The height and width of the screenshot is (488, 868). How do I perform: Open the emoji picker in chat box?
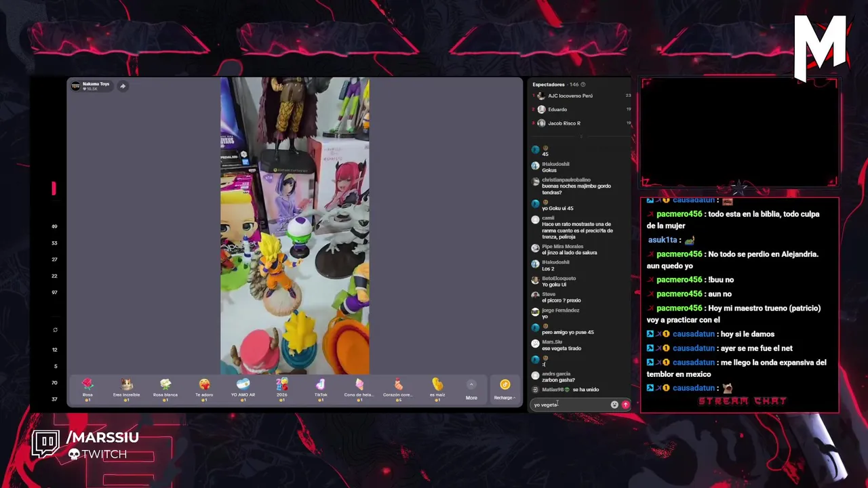[x=614, y=405]
